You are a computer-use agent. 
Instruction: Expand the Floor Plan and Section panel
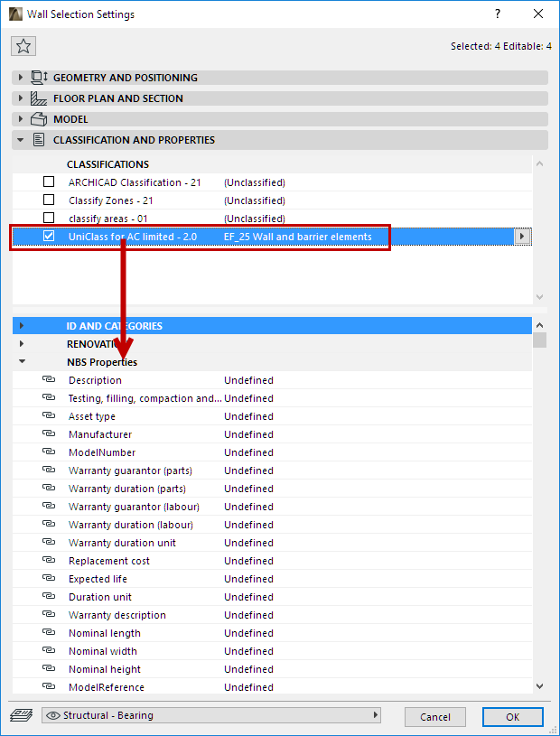[x=21, y=98]
